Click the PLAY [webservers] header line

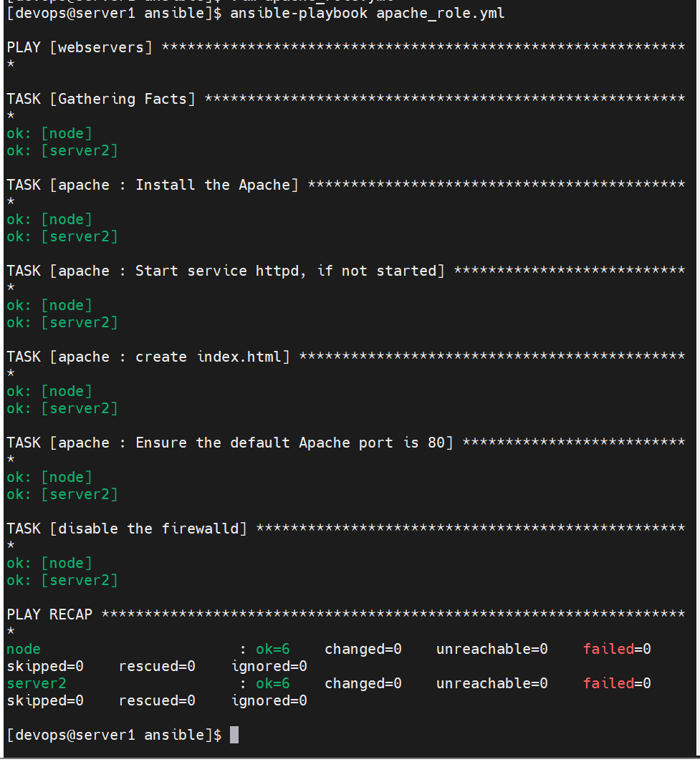[80, 47]
